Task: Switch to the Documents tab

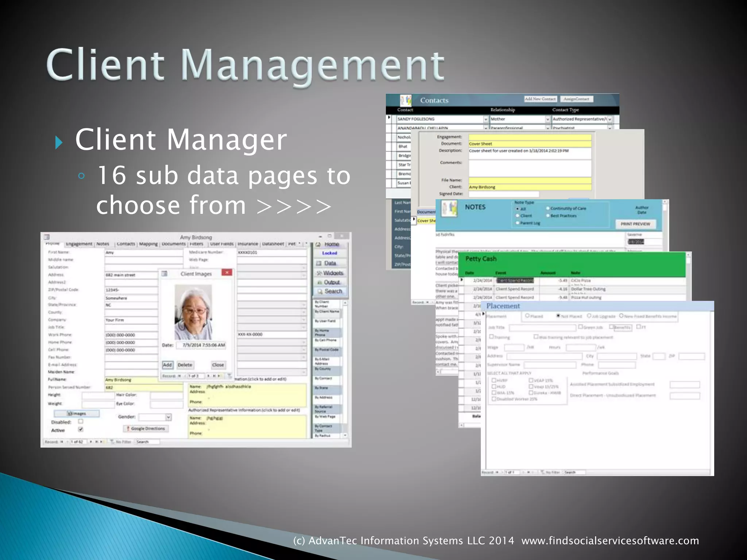Action: [174, 244]
